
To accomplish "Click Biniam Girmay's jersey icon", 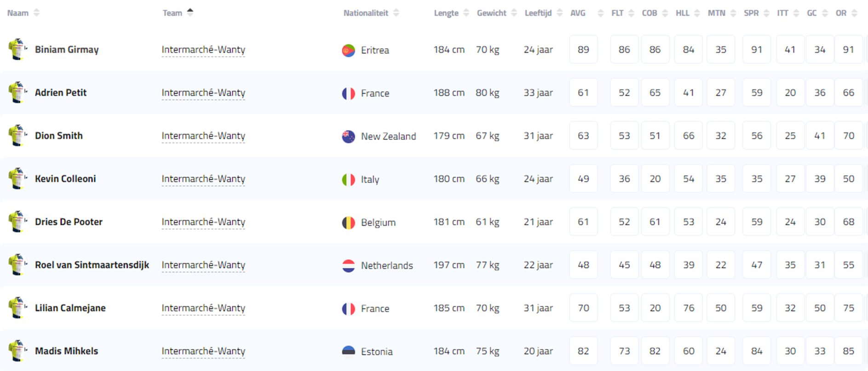I will 17,49.
